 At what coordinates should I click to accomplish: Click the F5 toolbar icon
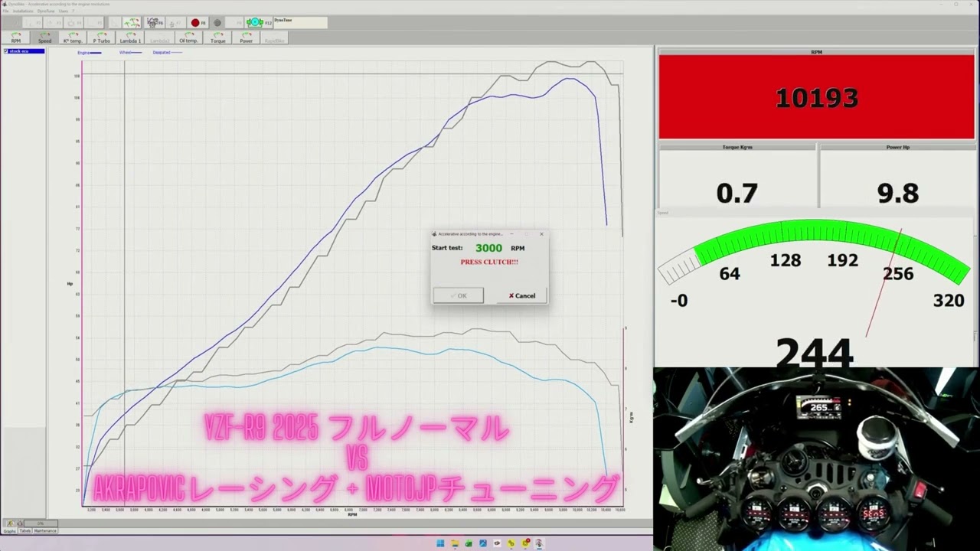pos(93,23)
